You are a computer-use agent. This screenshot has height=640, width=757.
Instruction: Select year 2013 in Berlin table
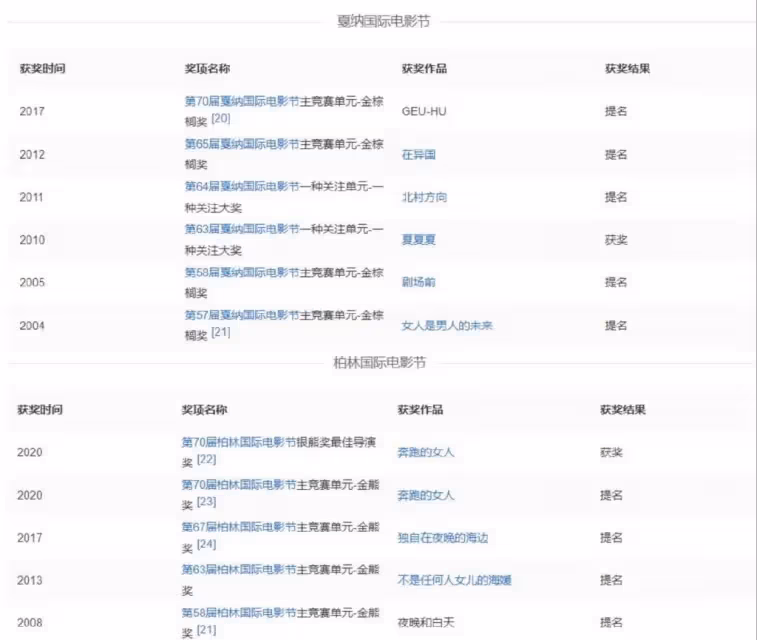29,580
